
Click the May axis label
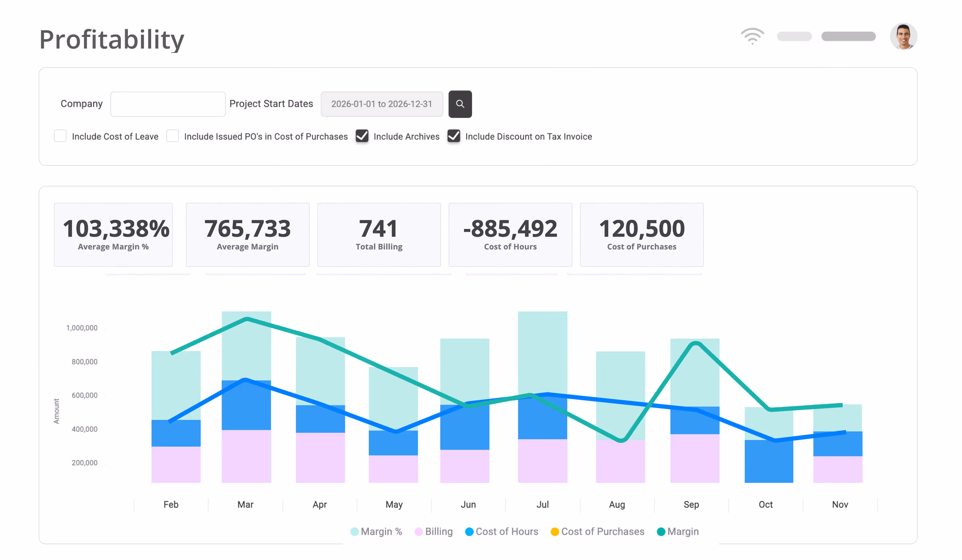[x=394, y=505]
